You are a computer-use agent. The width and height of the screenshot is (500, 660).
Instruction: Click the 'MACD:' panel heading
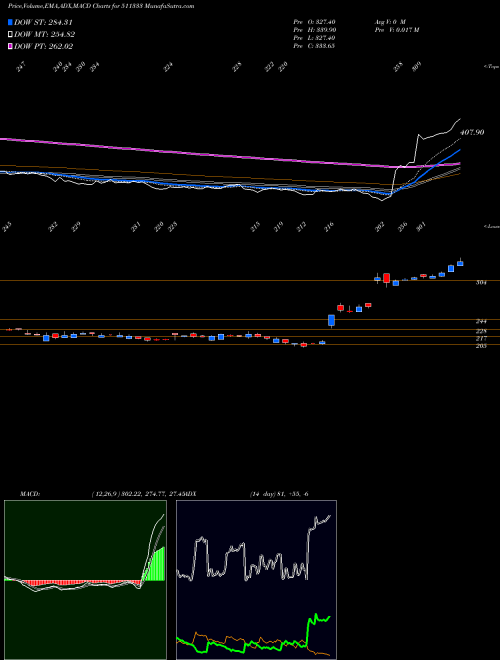tap(30, 493)
